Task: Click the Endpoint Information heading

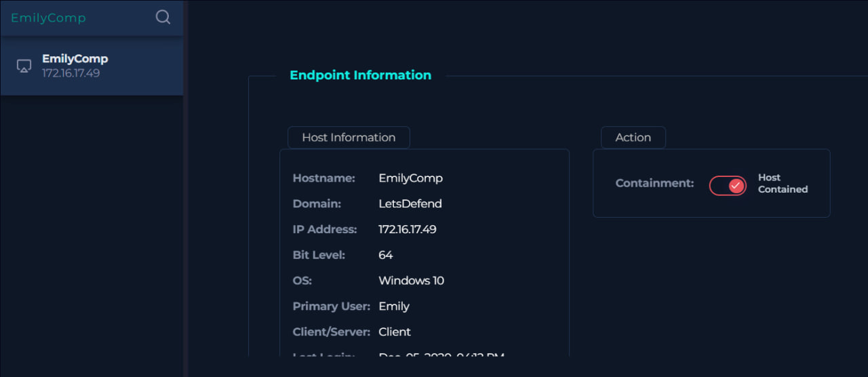Action: [360, 75]
